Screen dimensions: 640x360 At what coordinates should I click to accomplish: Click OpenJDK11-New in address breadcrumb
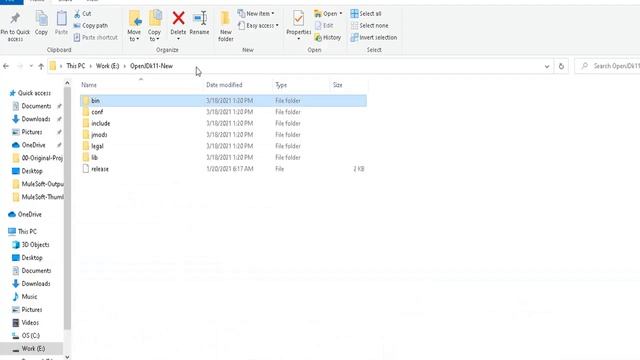151,66
